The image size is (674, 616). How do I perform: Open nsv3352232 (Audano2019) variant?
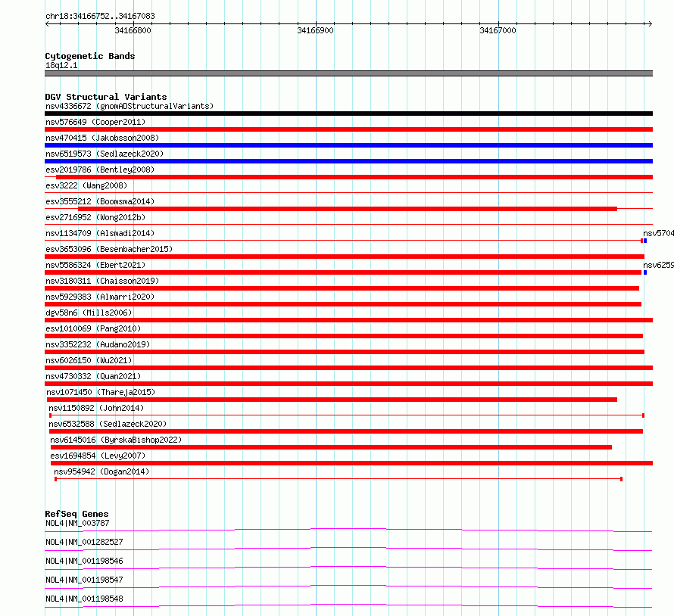tap(98, 344)
